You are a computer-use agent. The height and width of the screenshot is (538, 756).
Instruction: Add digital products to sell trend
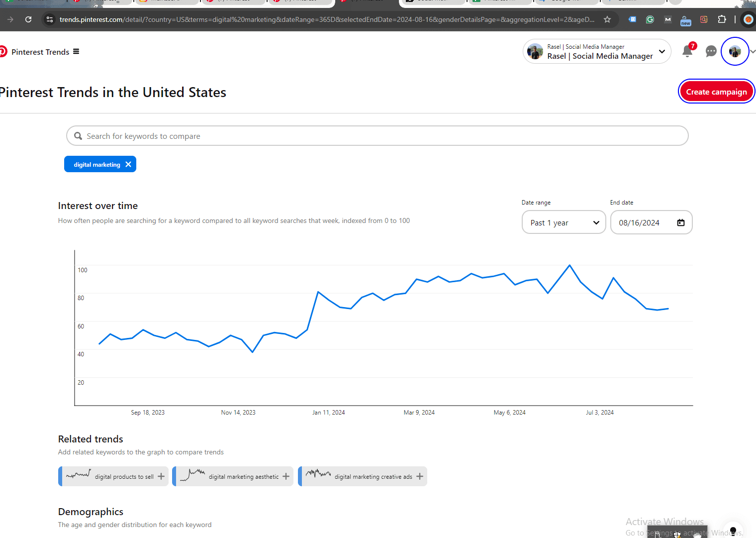click(x=113, y=476)
